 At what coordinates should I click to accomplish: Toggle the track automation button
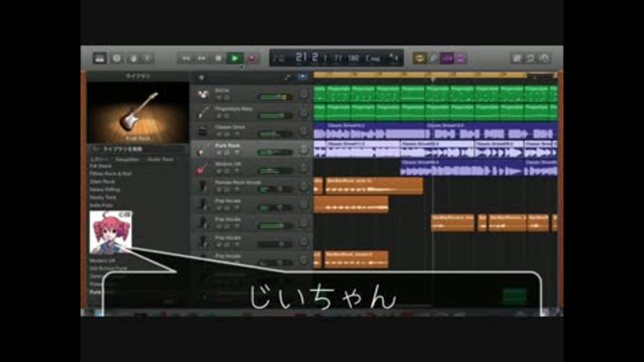tap(287, 78)
